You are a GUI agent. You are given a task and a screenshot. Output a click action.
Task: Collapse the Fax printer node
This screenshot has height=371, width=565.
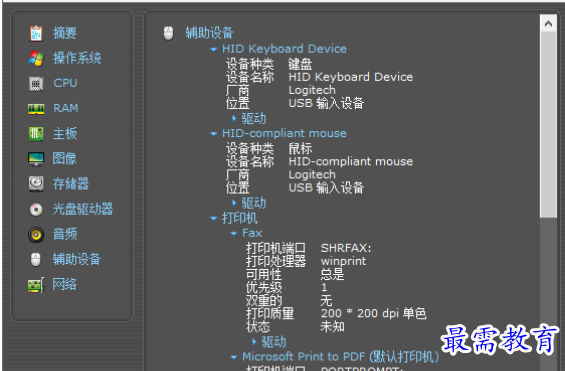coord(234,233)
